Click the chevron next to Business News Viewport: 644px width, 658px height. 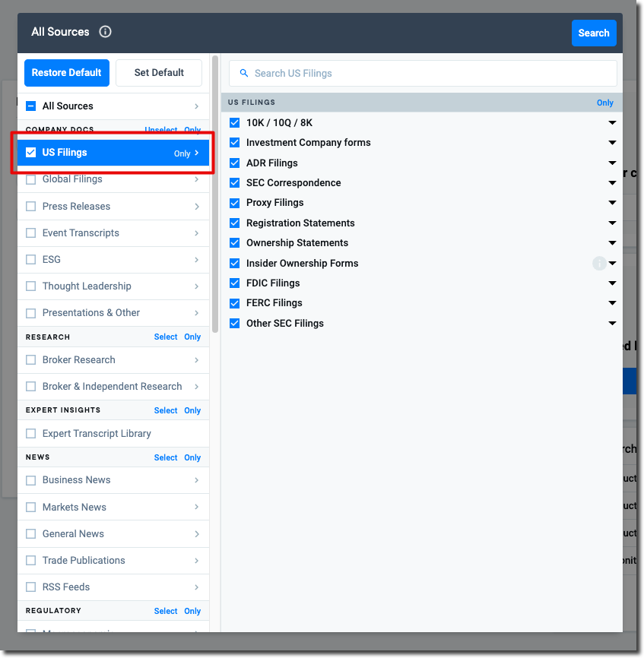coord(197,480)
